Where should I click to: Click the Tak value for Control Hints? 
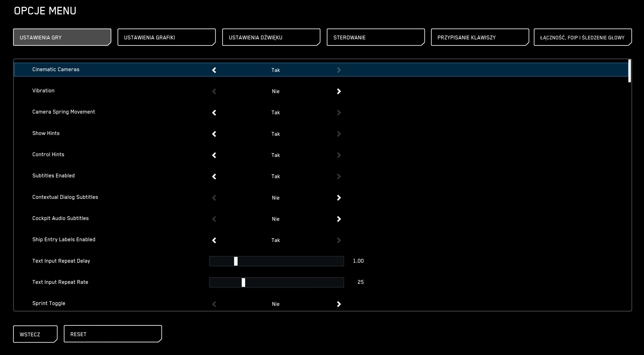(x=276, y=155)
